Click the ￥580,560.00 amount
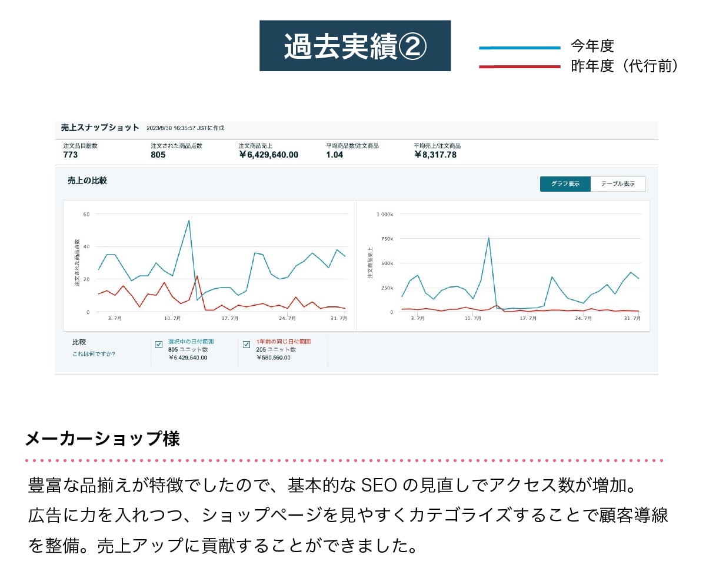 point(274,358)
